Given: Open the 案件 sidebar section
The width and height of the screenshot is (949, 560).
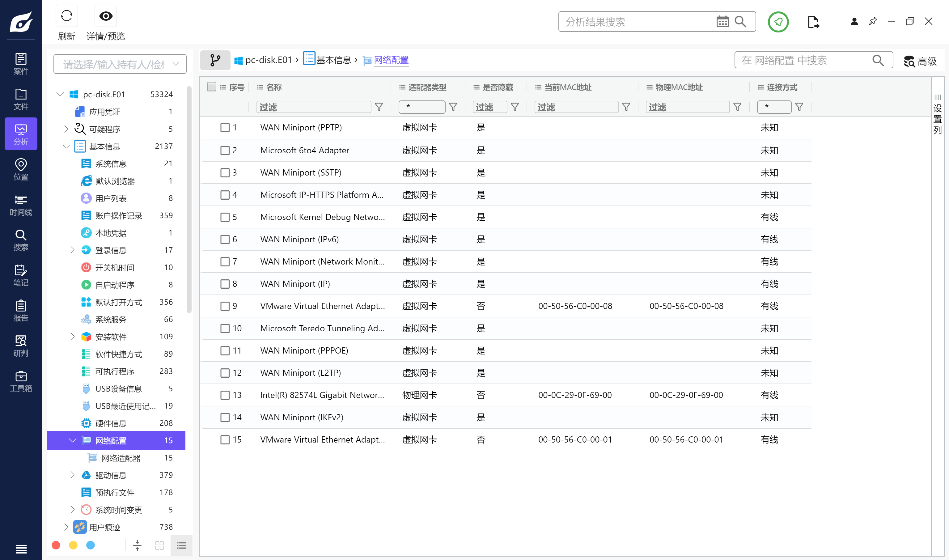Looking at the screenshot, I should pos(21,64).
